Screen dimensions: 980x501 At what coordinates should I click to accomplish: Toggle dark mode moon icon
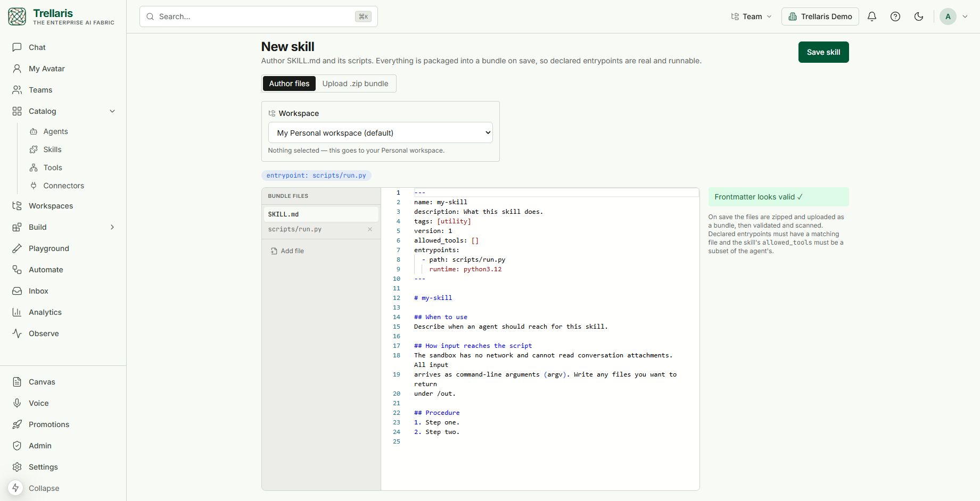(919, 16)
